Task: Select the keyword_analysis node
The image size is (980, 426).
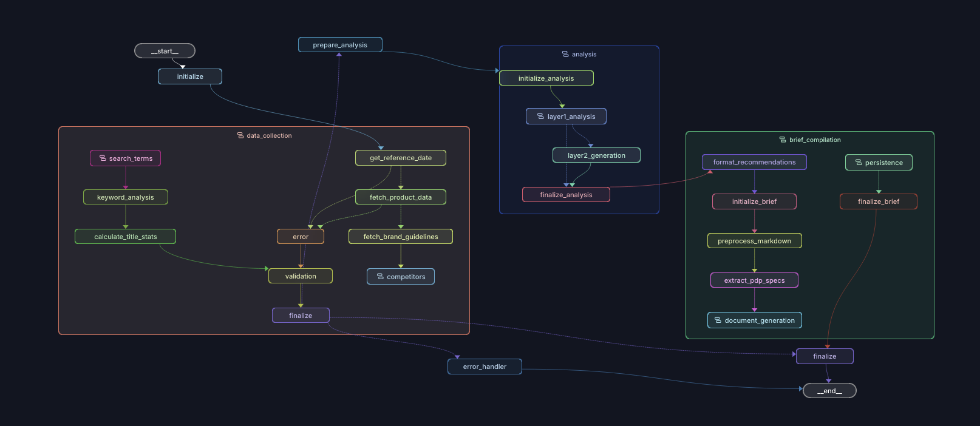Action: click(x=126, y=197)
